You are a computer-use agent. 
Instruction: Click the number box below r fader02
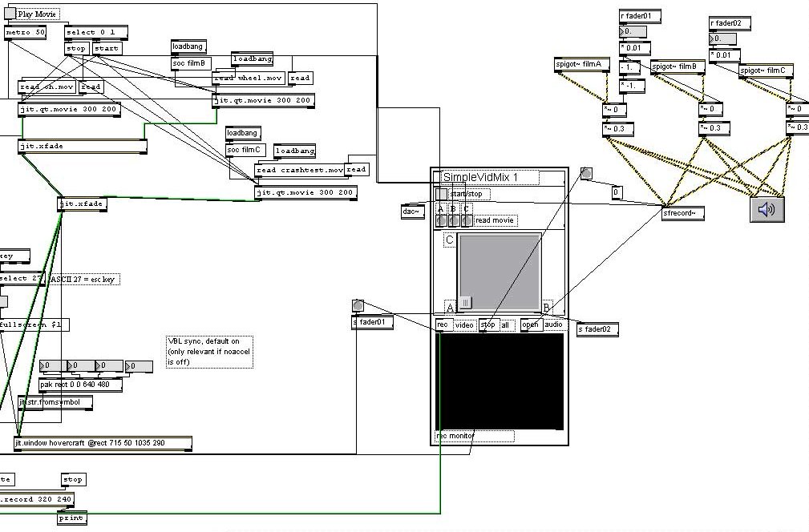tap(722, 38)
